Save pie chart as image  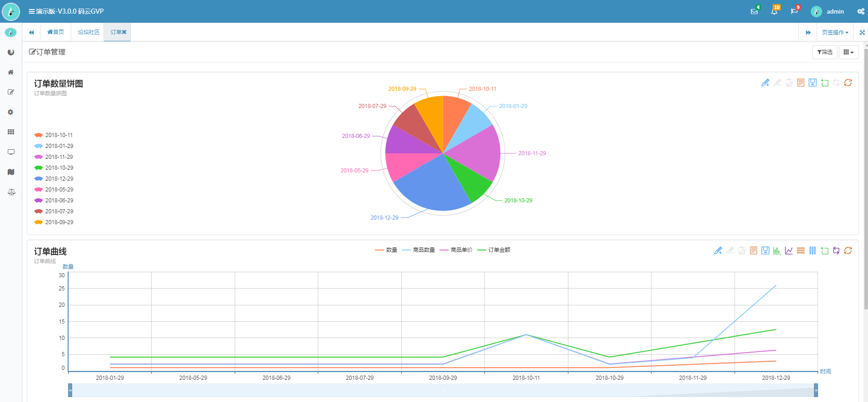(813, 83)
